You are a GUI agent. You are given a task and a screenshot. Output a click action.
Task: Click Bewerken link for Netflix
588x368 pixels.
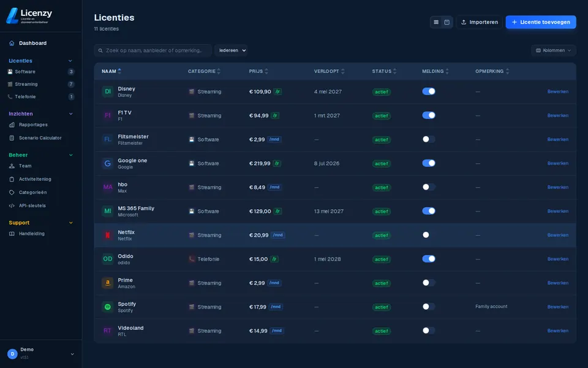coord(557,235)
